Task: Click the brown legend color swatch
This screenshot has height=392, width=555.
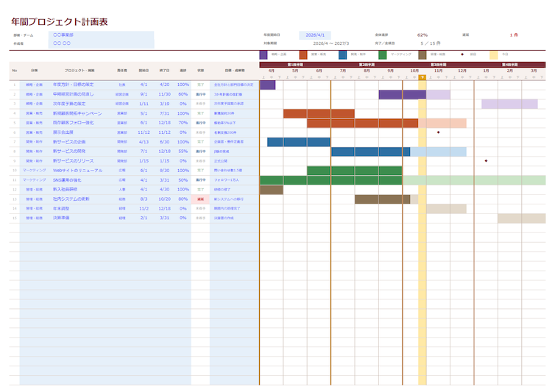Action: [x=423, y=54]
